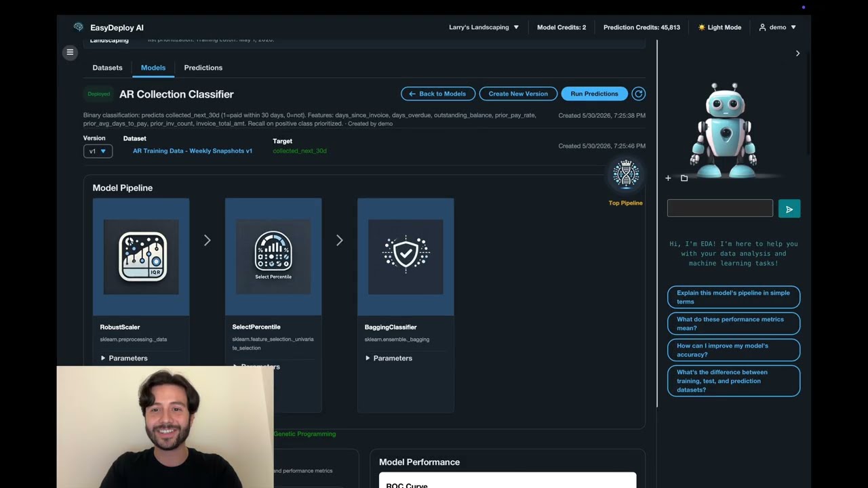Open the Larry's Landscaping workspace dropdown

tap(484, 27)
